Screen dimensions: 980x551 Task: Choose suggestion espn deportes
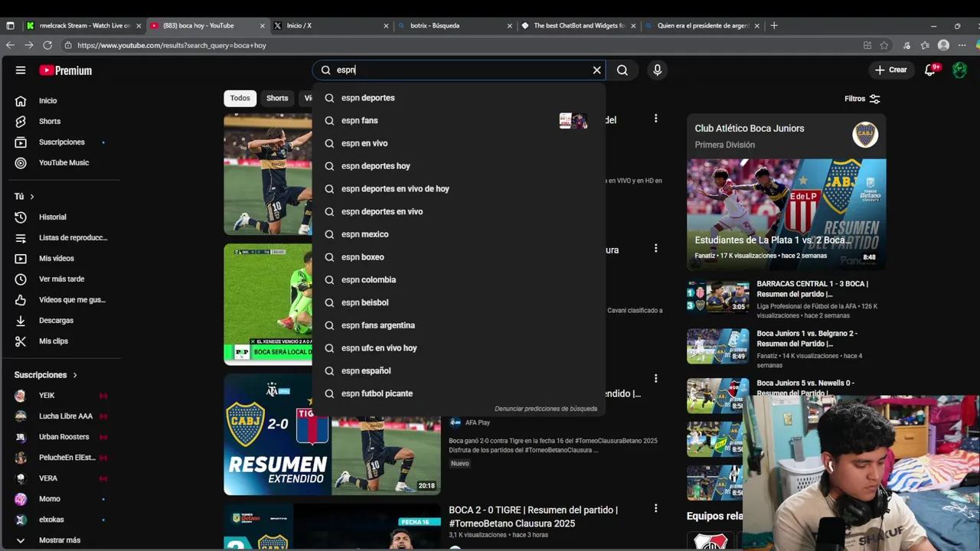(459, 98)
